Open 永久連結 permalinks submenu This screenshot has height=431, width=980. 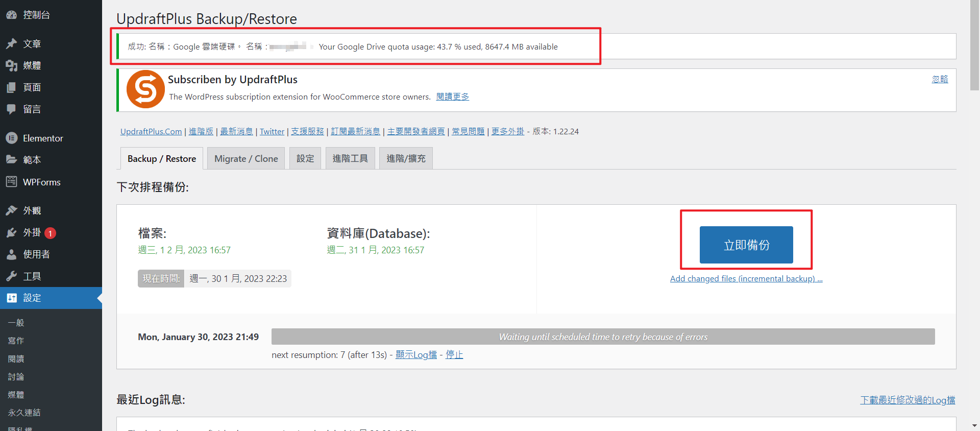(24, 413)
